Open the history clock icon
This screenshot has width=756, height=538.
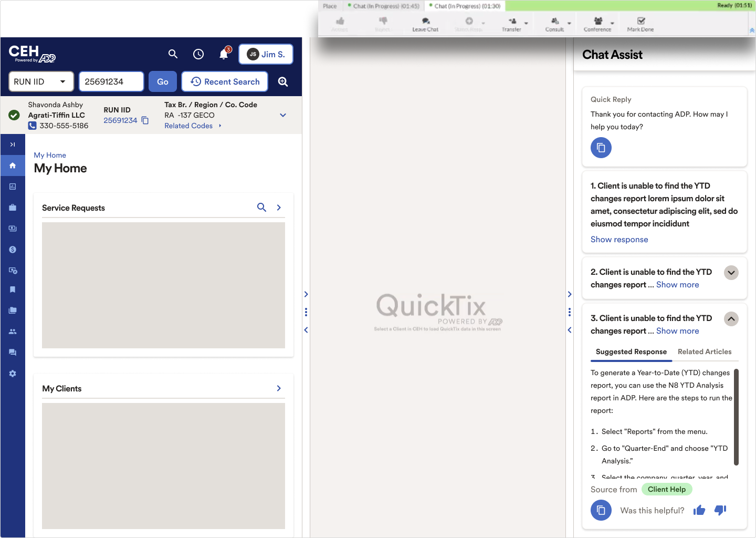click(x=198, y=54)
